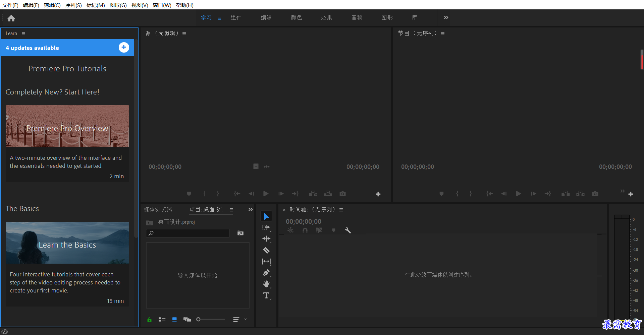Open Source monitor button editor plus
The width and height of the screenshot is (644, 335).
(x=378, y=194)
